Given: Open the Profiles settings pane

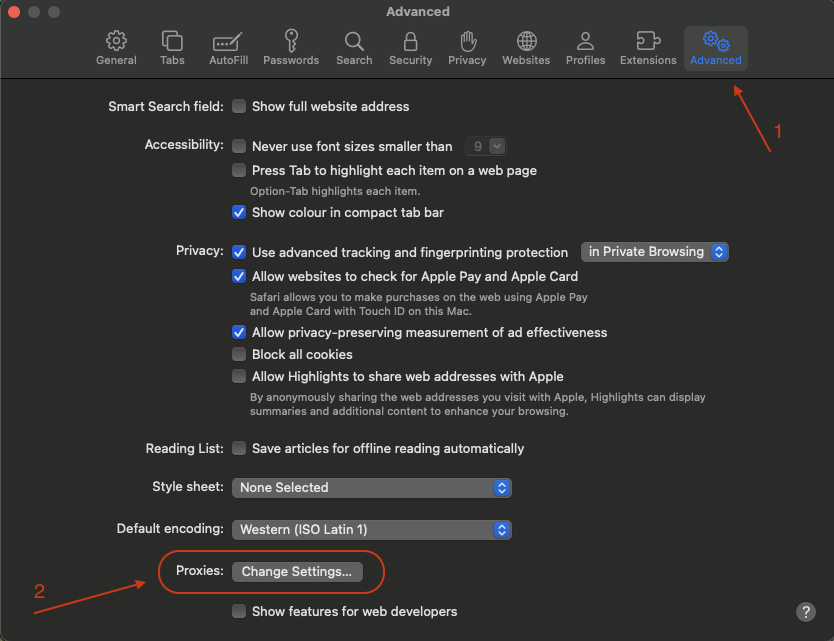Looking at the screenshot, I should 585,48.
